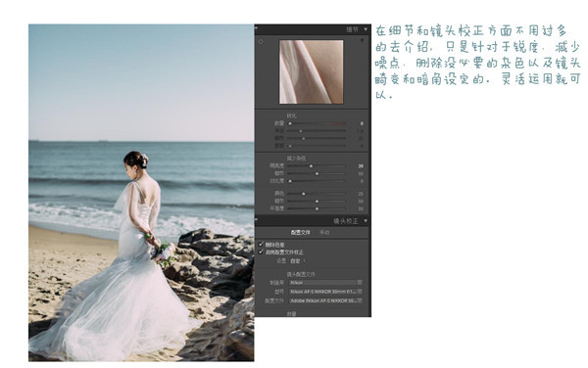588x368 pixels.
Task: Adjust the sharpening 细节 slider below 半径
Action: click(x=317, y=138)
